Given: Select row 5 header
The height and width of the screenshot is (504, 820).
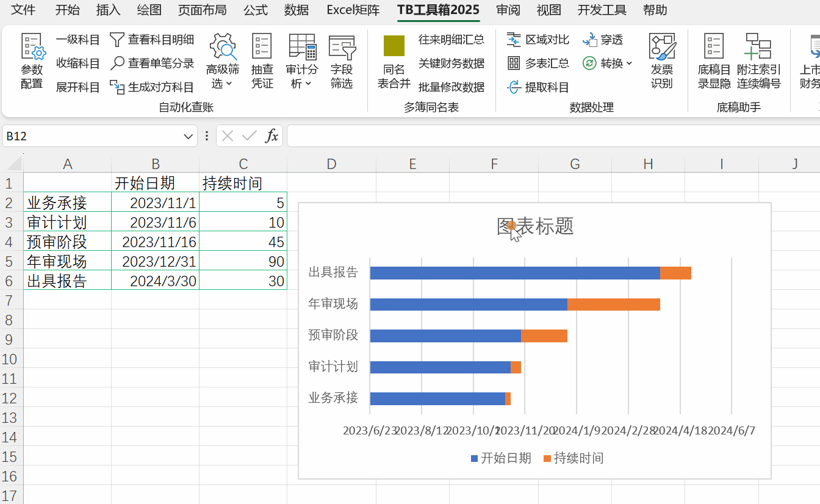Looking at the screenshot, I should 10,261.
